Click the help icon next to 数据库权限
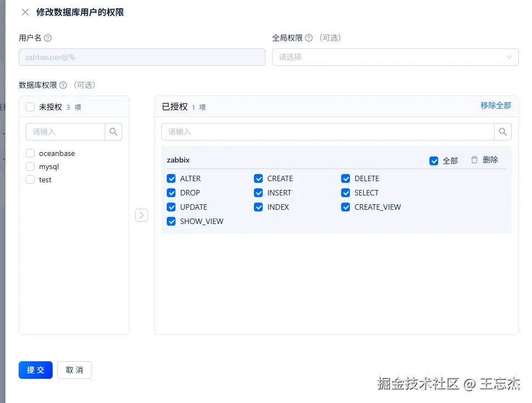Image resolution: width=532 pixels, height=403 pixels. click(x=63, y=85)
